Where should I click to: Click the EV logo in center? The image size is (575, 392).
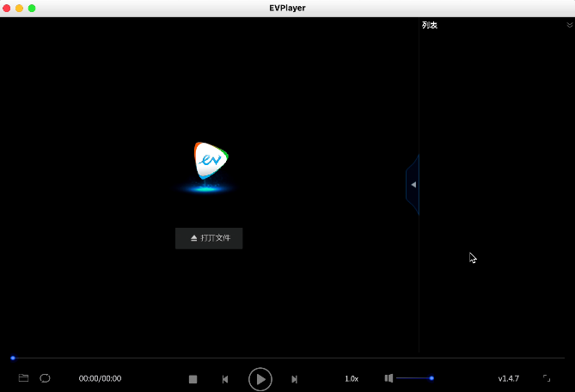coord(208,162)
